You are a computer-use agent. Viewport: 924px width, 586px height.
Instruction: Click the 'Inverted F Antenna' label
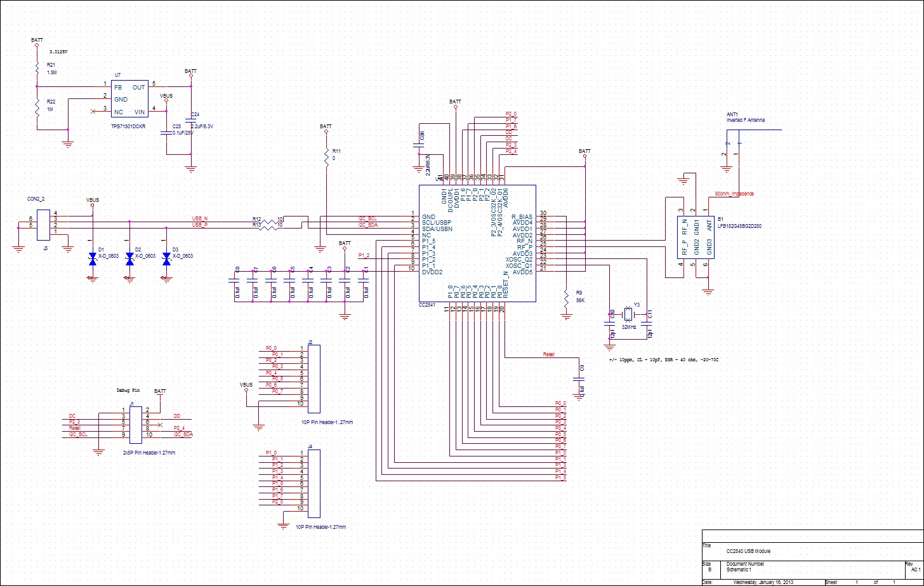click(x=746, y=120)
